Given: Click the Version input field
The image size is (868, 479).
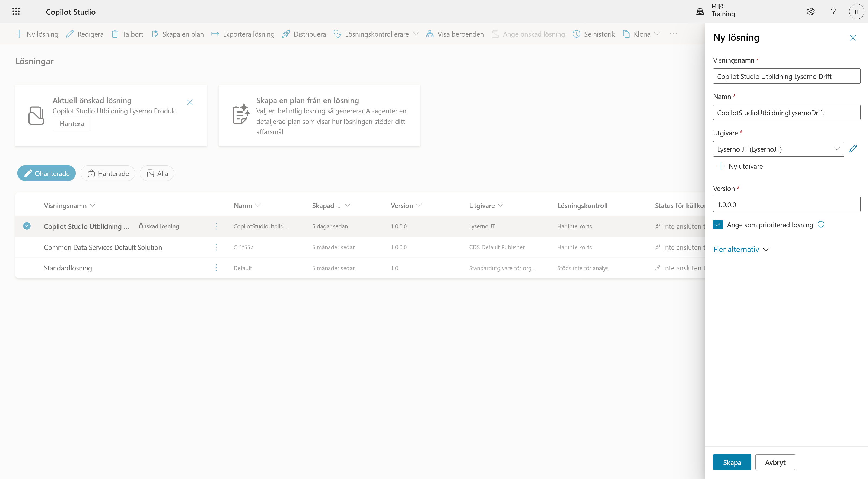Looking at the screenshot, I should (786, 204).
